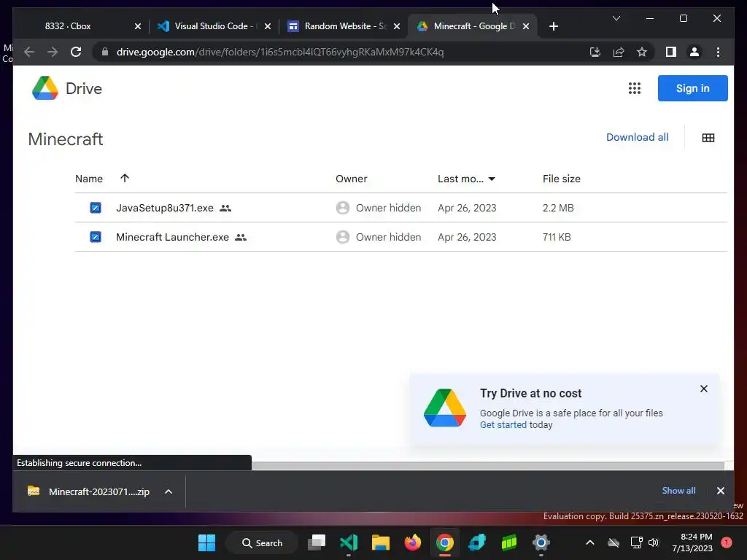Reload the page in Chrome
Screen dimensions: 747x560
tap(76, 52)
